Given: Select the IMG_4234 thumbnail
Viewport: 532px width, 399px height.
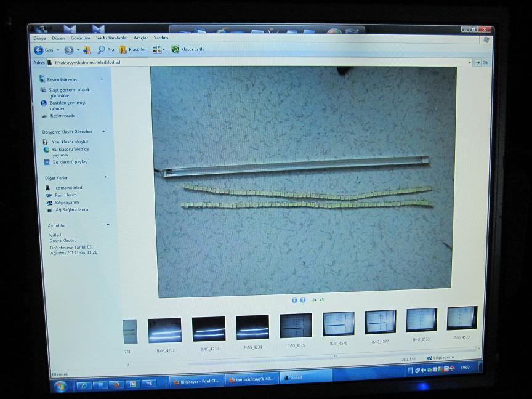Looking at the screenshot, I should click(x=252, y=327).
